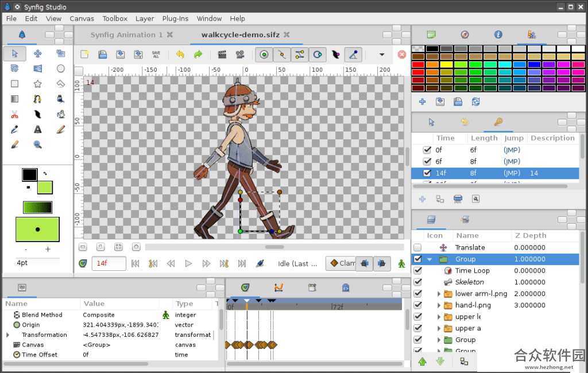Viewport: 588px width, 373px height.
Task: Click the current frame field 14f
Action: coord(109,263)
